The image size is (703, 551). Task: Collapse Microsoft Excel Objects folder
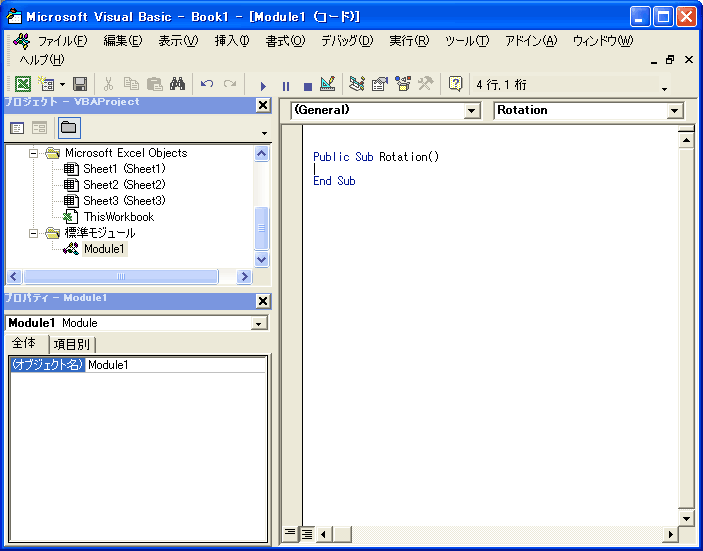click(33, 153)
